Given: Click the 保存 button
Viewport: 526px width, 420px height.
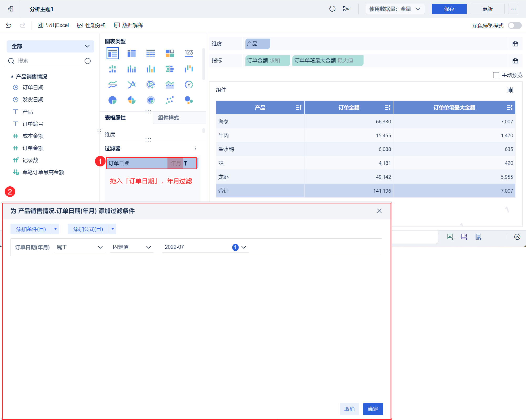Looking at the screenshot, I should coord(449,9).
